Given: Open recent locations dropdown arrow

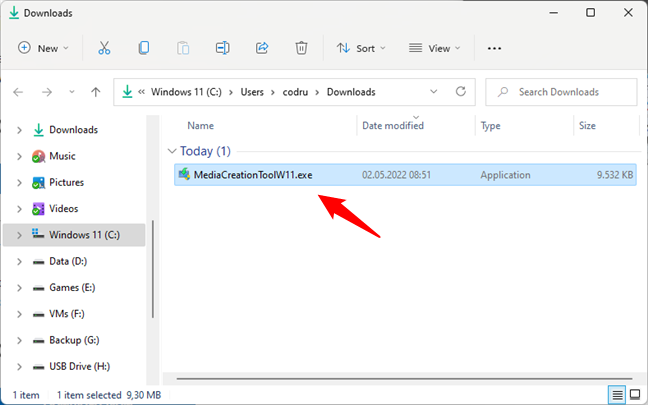Looking at the screenshot, I should point(71,92).
